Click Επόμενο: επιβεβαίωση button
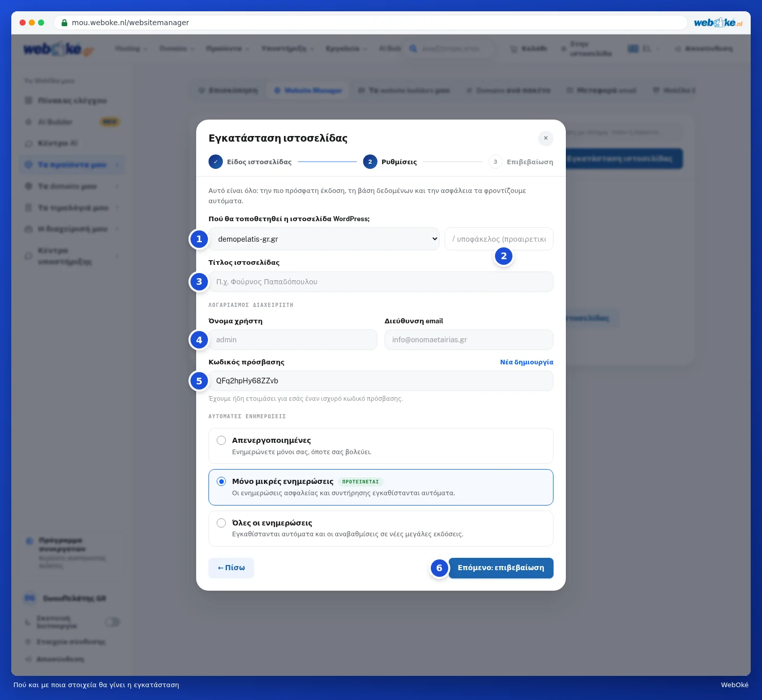The height and width of the screenshot is (700, 762). tap(501, 568)
